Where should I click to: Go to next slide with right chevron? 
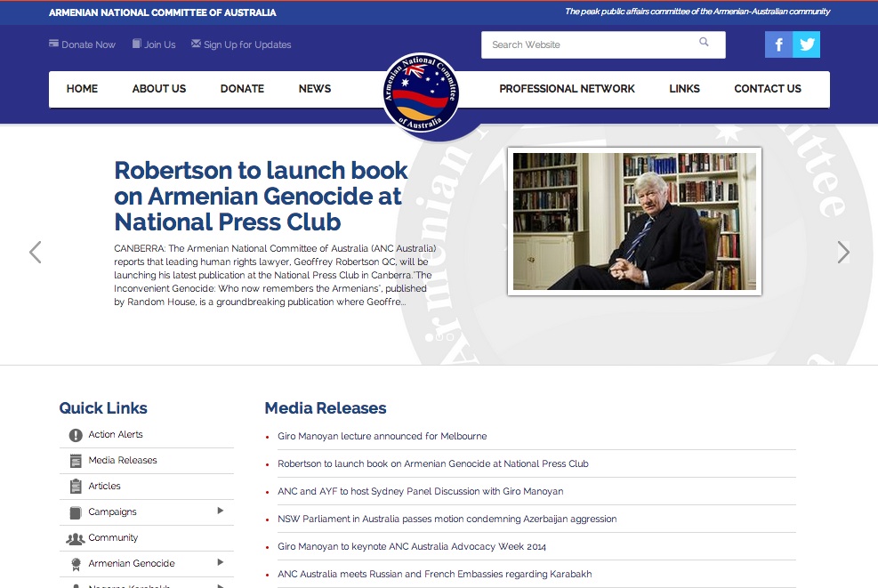coord(843,252)
